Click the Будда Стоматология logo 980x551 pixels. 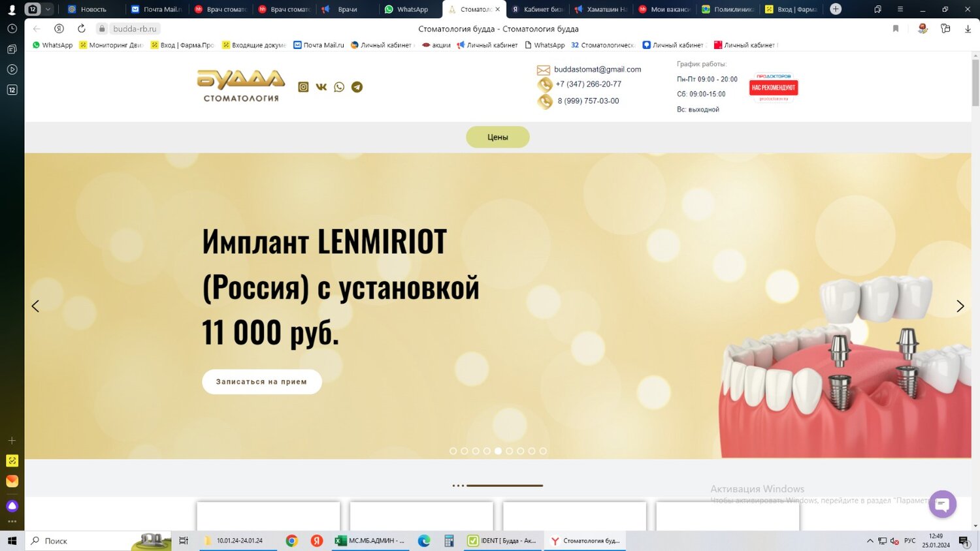point(241,86)
